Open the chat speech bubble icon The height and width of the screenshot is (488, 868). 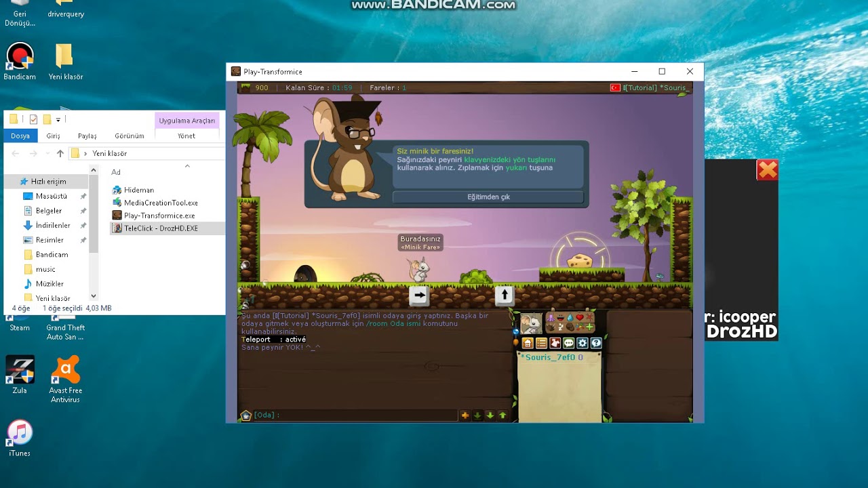click(569, 343)
